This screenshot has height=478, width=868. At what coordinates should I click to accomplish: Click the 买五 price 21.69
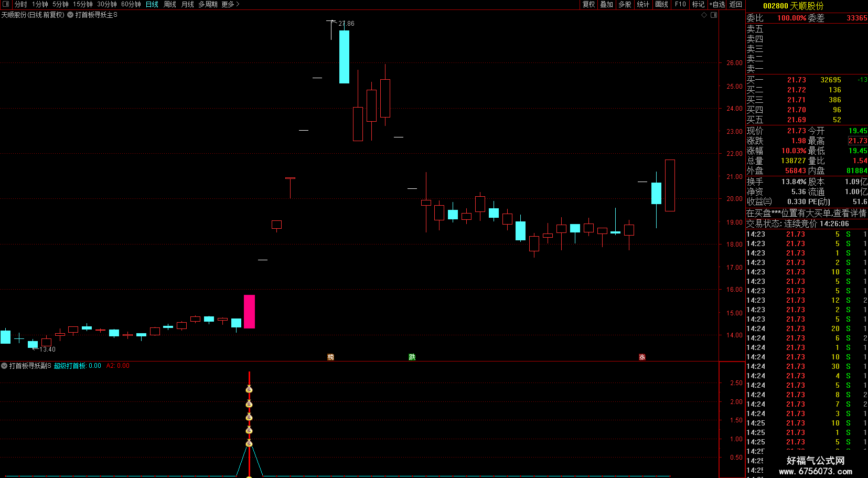tap(796, 120)
